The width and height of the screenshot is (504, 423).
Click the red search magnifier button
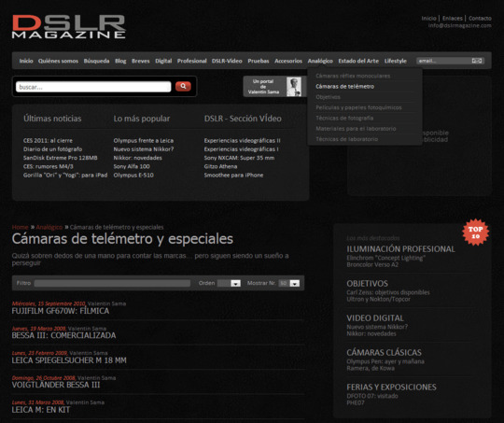click(183, 86)
